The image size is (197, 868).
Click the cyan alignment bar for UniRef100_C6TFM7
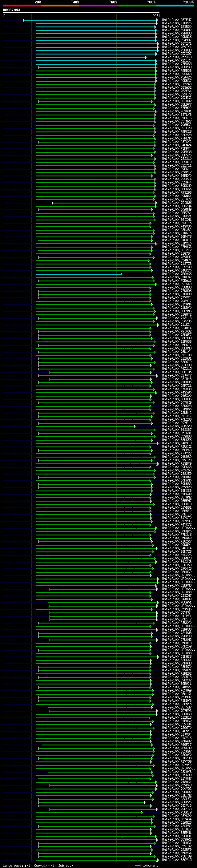click(x=90, y=20)
